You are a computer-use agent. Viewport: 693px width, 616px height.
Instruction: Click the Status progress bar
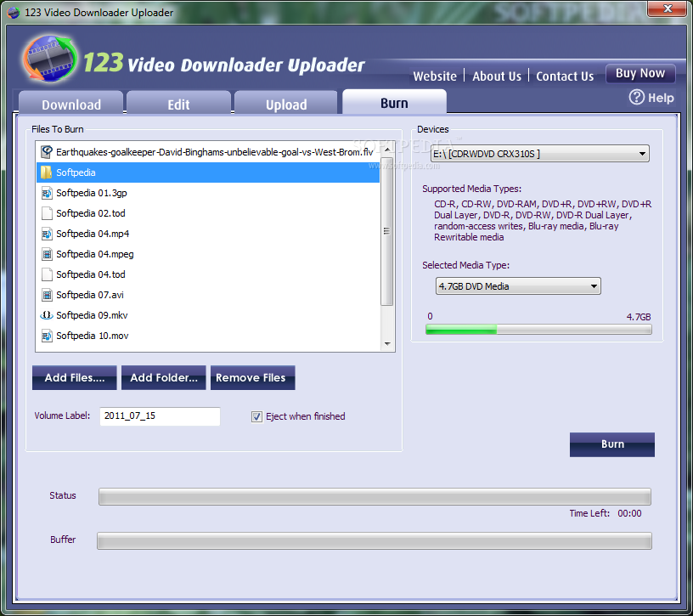click(375, 496)
